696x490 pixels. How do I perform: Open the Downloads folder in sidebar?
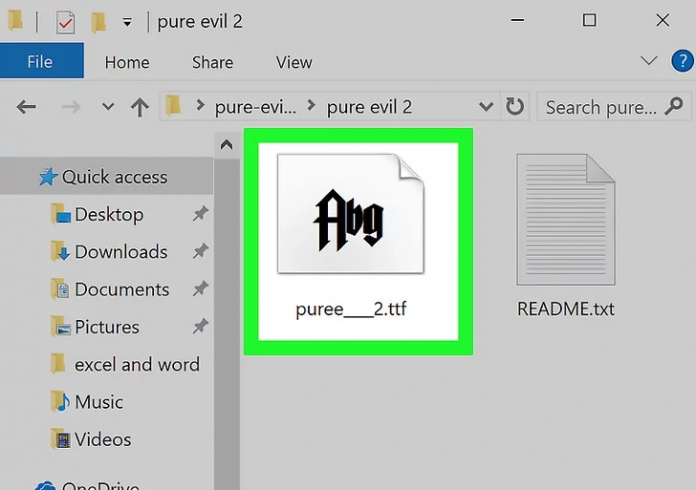120,252
